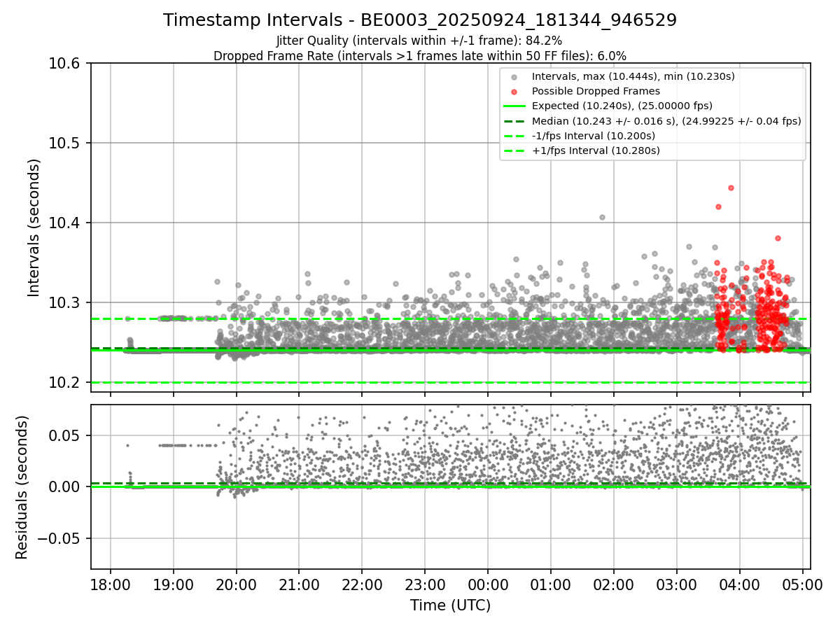Click the 04:00 time tick label

pos(740,584)
